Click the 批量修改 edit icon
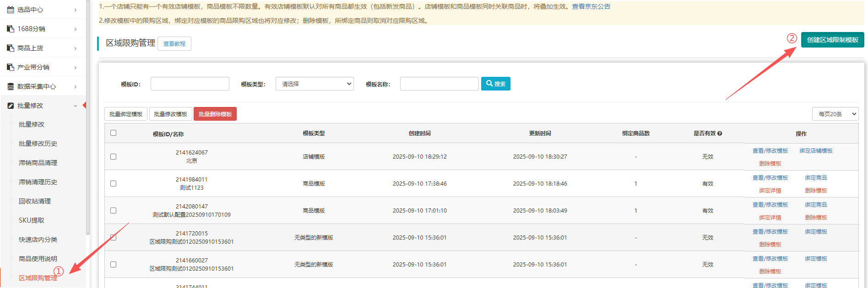 tap(11, 106)
